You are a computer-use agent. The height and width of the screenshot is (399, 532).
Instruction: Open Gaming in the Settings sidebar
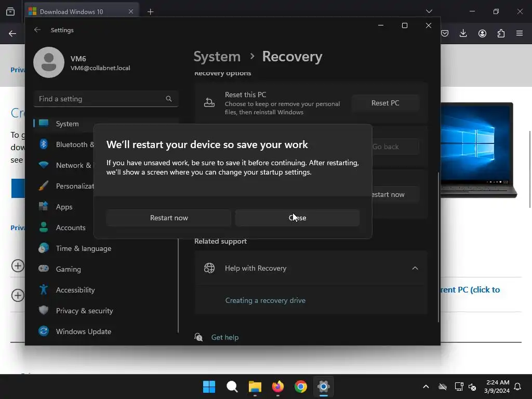(68, 269)
